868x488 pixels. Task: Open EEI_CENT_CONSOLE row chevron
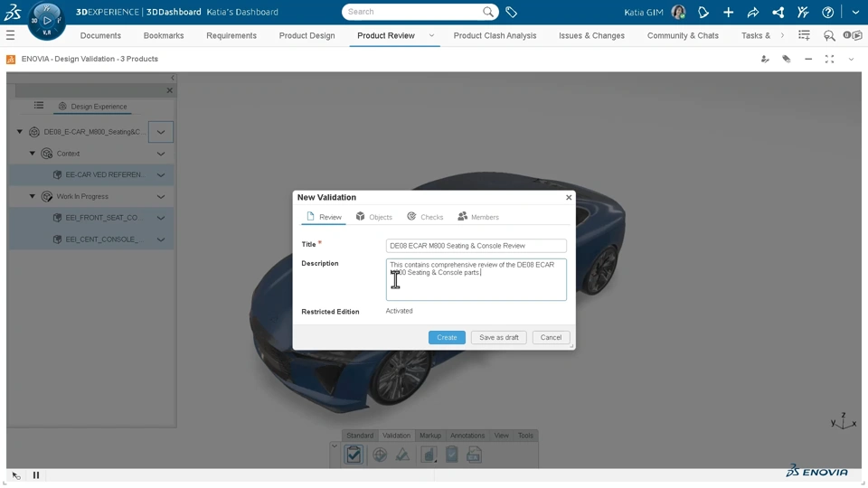click(161, 239)
